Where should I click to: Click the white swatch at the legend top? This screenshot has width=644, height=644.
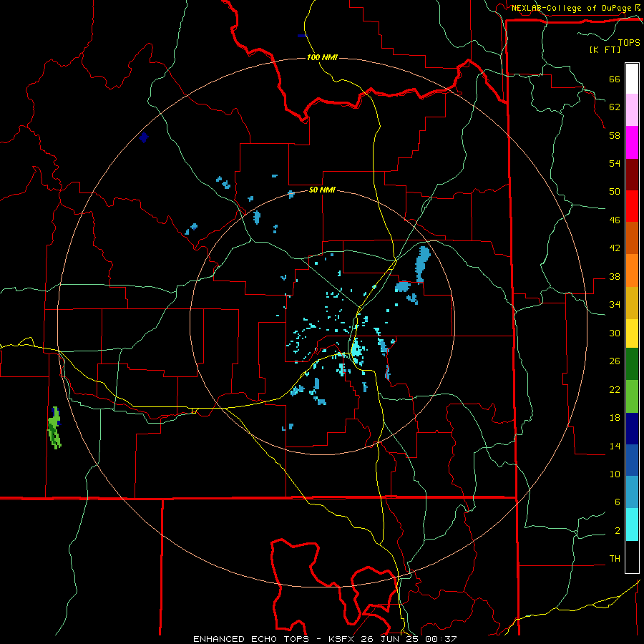632,79
